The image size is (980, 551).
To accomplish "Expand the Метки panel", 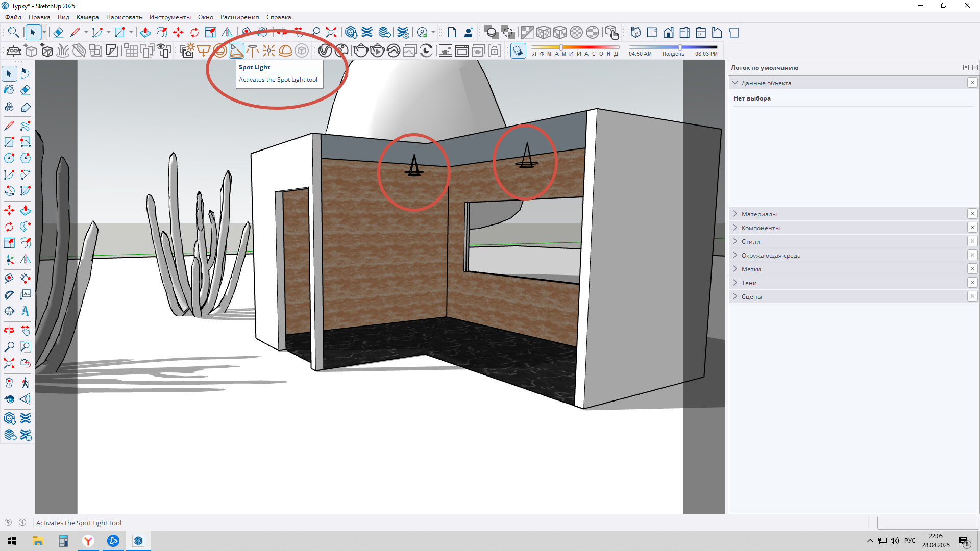I will pos(736,269).
